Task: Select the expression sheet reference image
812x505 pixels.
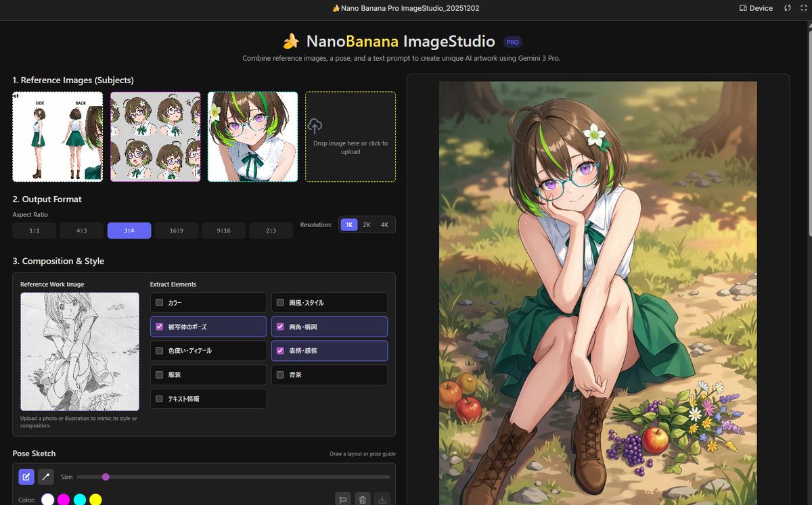Action: click(156, 137)
